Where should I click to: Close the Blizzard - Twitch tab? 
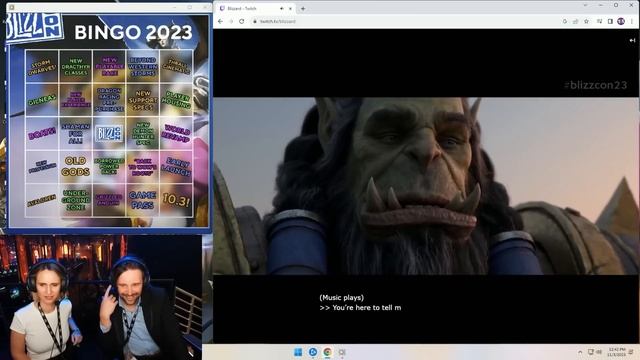[291, 8]
